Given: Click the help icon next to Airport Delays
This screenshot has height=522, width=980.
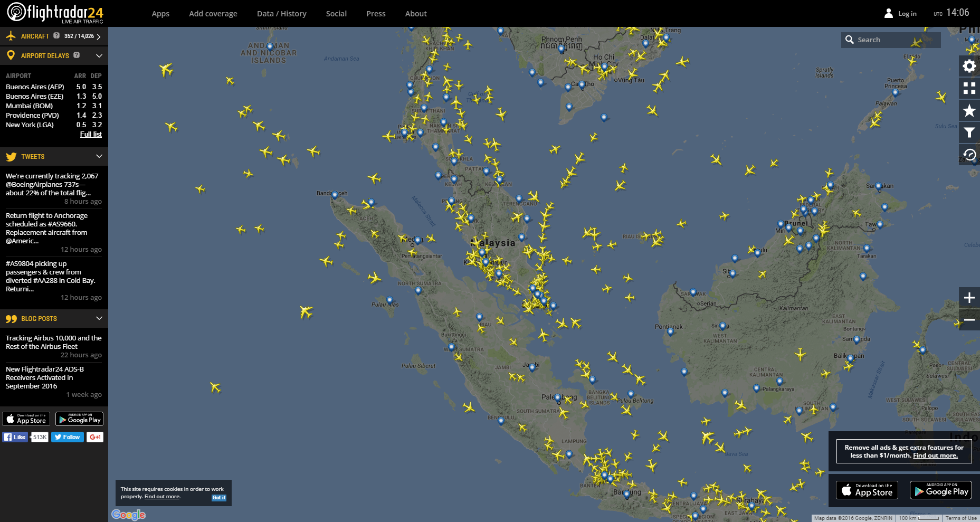Looking at the screenshot, I should click(77, 55).
